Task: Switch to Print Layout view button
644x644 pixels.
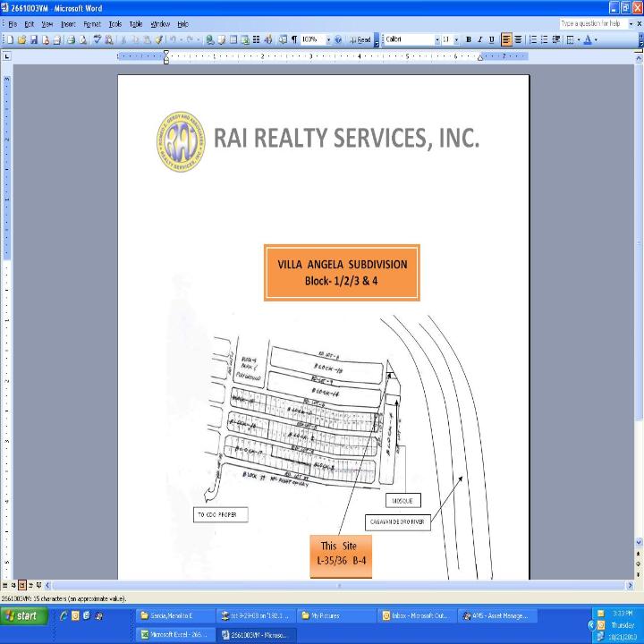Action: (x=22, y=585)
